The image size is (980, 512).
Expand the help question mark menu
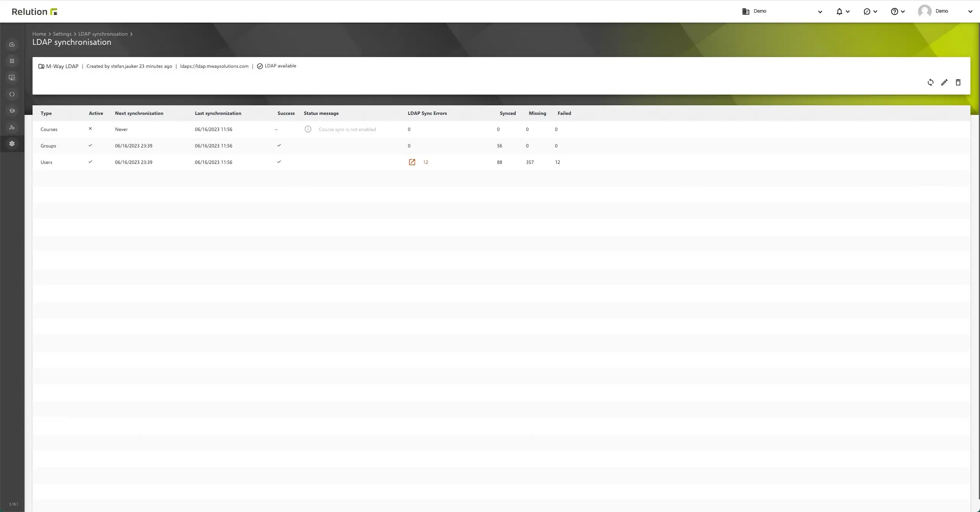(898, 11)
